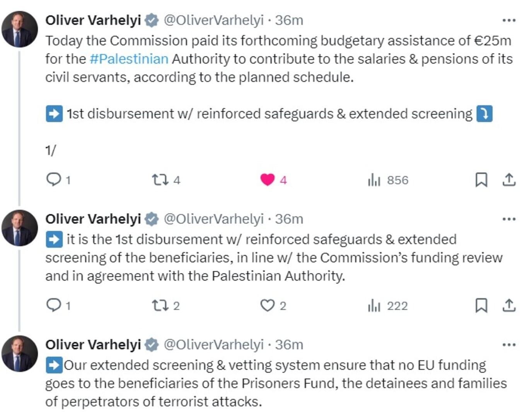The width and height of the screenshot is (532, 418).
Task: Repost the second tweet with 2 reposts
Action: click(160, 306)
